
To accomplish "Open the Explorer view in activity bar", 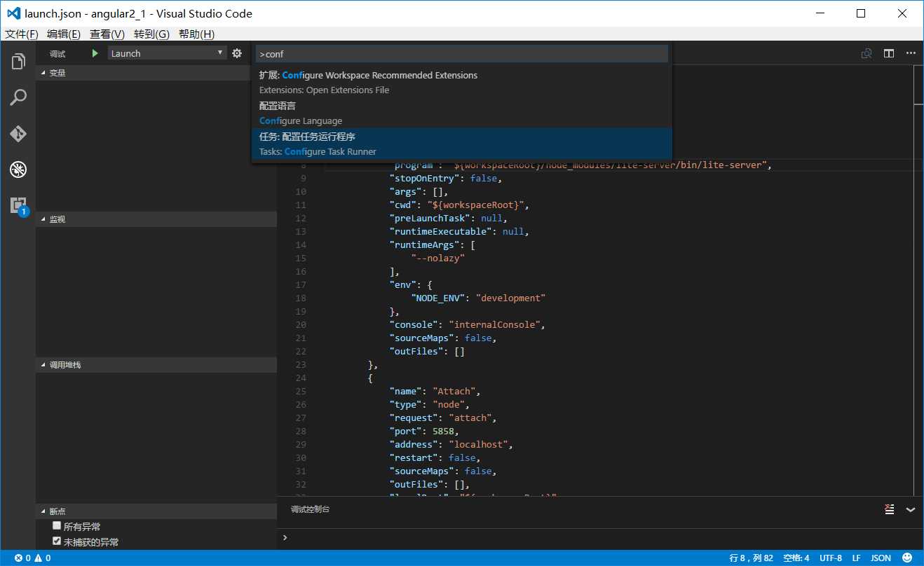I will (x=18, y=62).
